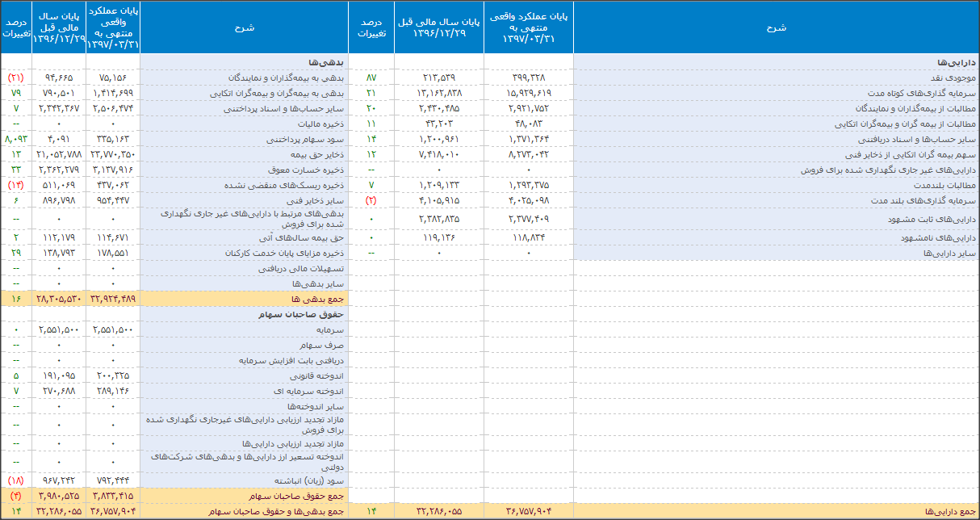
Task: Select the ذخیره مالیات row label
Action: pyautogui.click(x=323, y=124)
